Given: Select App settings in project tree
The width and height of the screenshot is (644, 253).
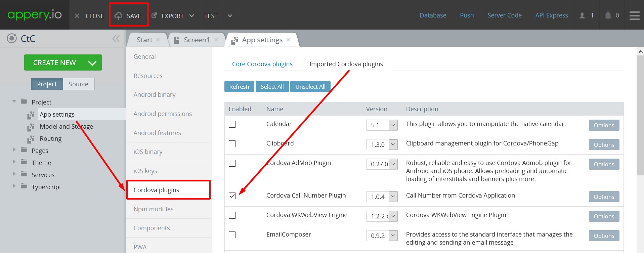Looking at the screenshot, I should tap(57, 114).
